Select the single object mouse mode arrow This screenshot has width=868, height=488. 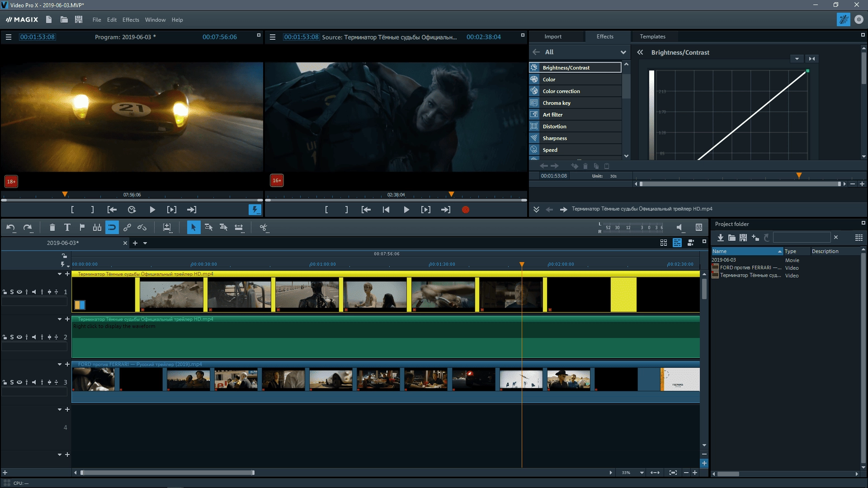pyautogui.click(x=193, y=227)
